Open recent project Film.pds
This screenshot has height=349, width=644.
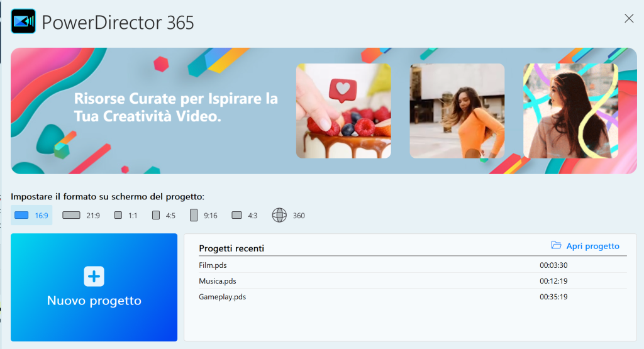[x=213, y=265]
